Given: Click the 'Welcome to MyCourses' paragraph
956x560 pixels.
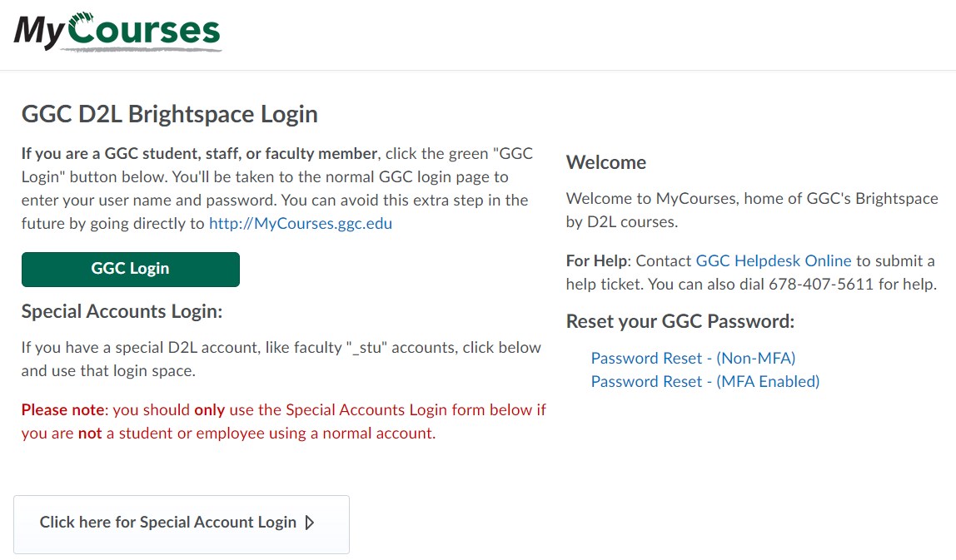Looking at the screenshot, I should pos(752,211).
